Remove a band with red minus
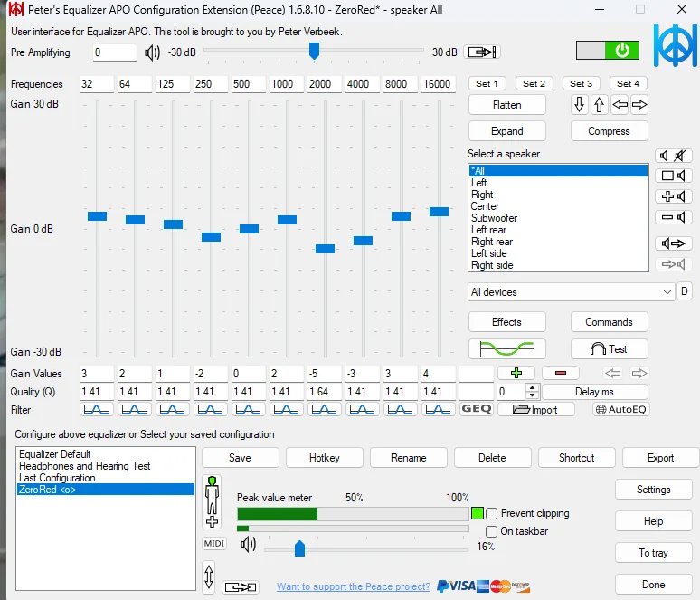Screen dimensions: 700x600 pos(561,373)
